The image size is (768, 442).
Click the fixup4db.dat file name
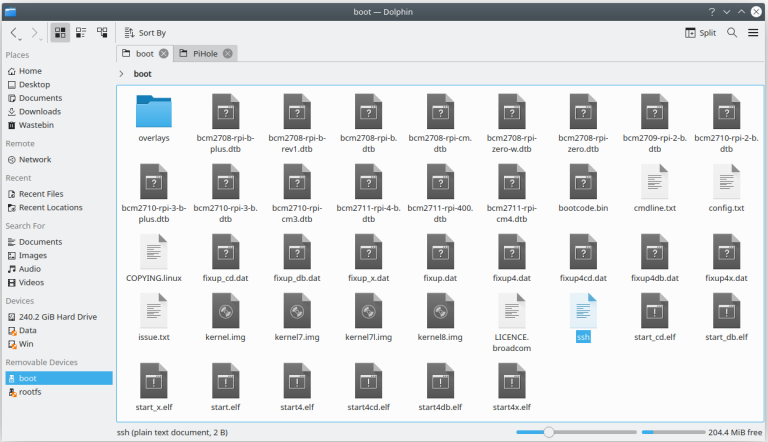click(654, 278)
